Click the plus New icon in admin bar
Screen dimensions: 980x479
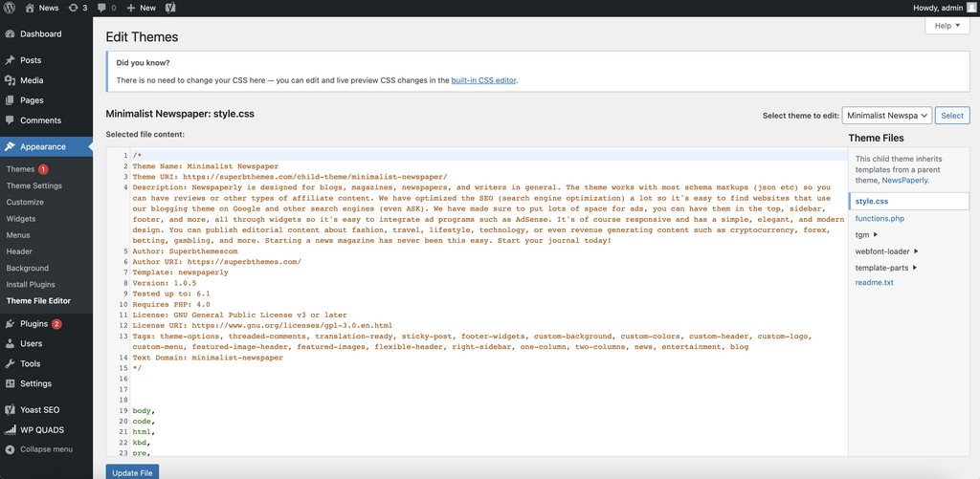point(130,8)
